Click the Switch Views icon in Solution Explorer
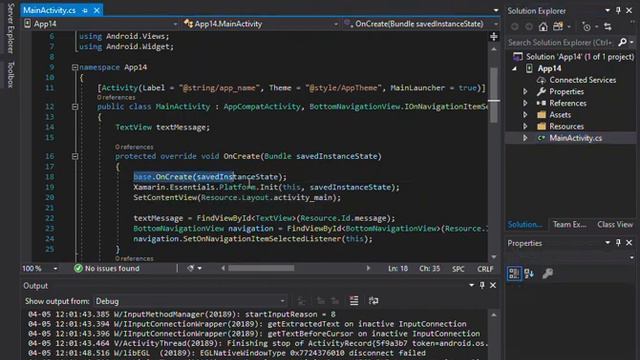The height and width of the screenshot is (360, 640). point(558,27)
